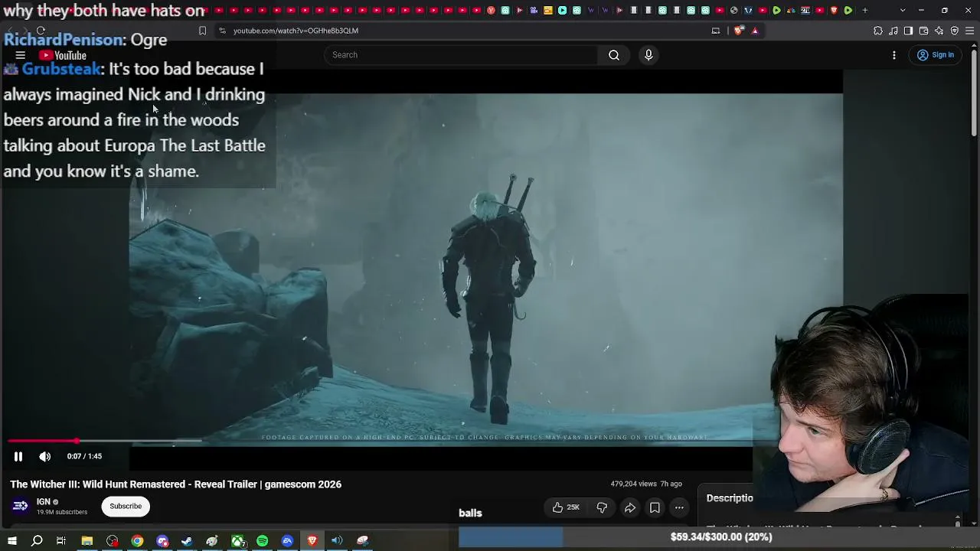
Task: Open the Windows Start menu
Action: click(12, 541)
